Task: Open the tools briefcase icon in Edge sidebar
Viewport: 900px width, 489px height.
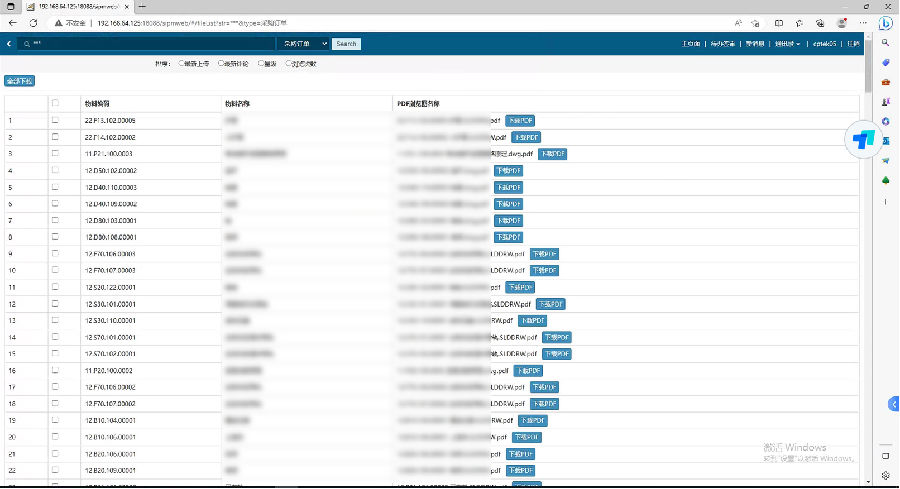Action: coord(886,82)
